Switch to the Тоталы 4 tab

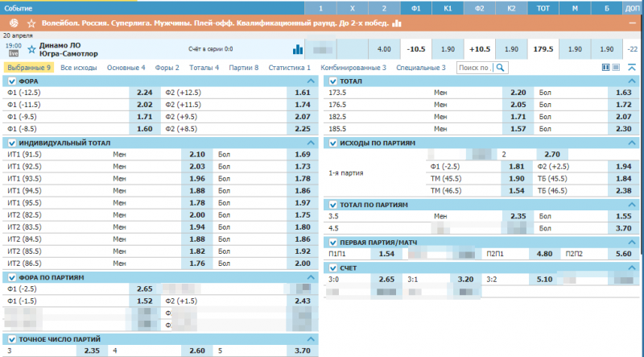[204, 68]
